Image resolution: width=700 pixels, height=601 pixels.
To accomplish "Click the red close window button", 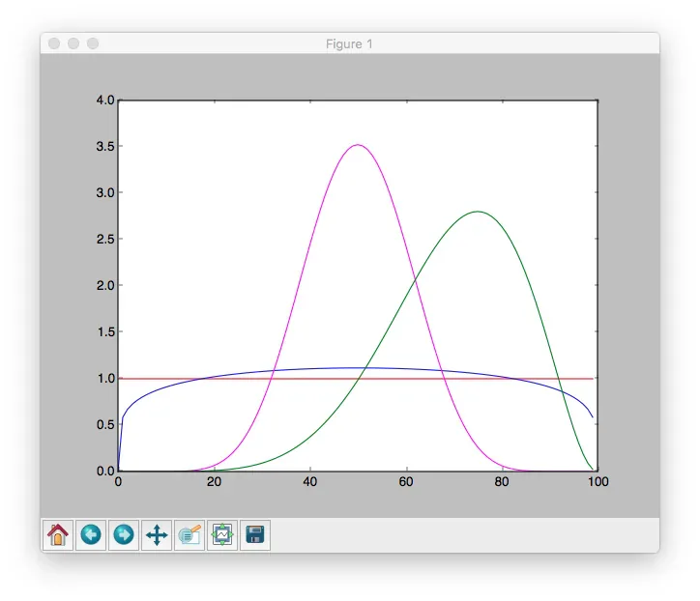I will pyautogui.click(x=54, y=43).
